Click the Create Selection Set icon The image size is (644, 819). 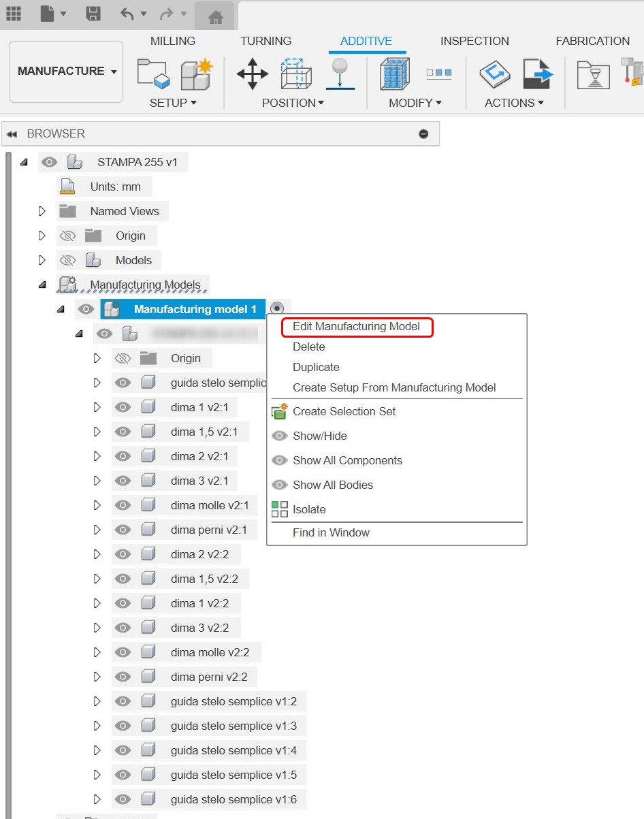click(x=280, y=411)
